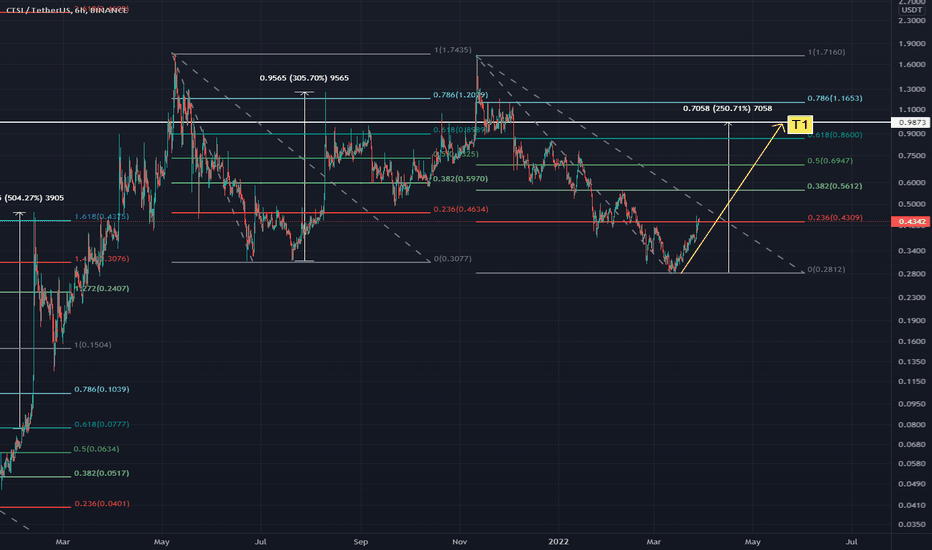The image size is (932, 550).
Task: Select the Fibonacci label 1(0.1504)
Action: (x=92, y=345)
